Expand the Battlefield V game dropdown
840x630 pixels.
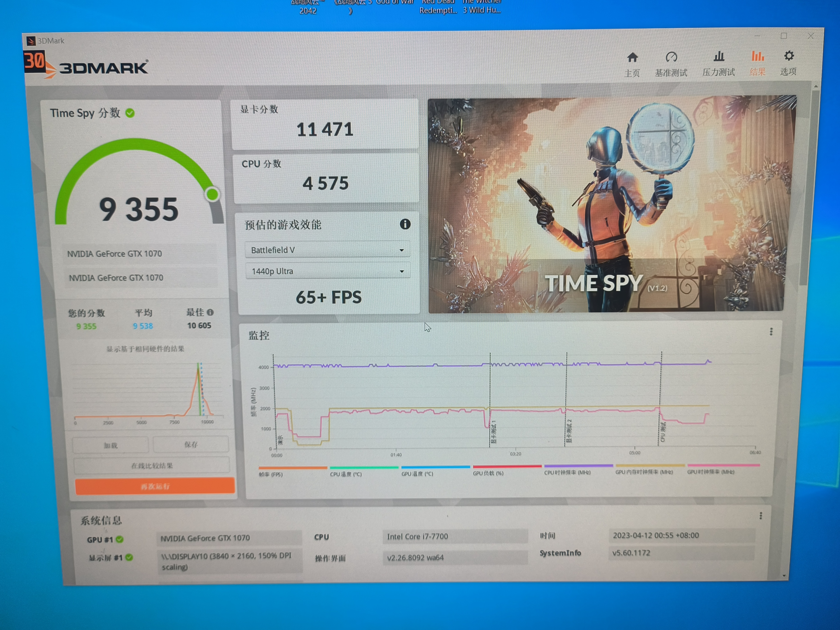coord(327,250)
